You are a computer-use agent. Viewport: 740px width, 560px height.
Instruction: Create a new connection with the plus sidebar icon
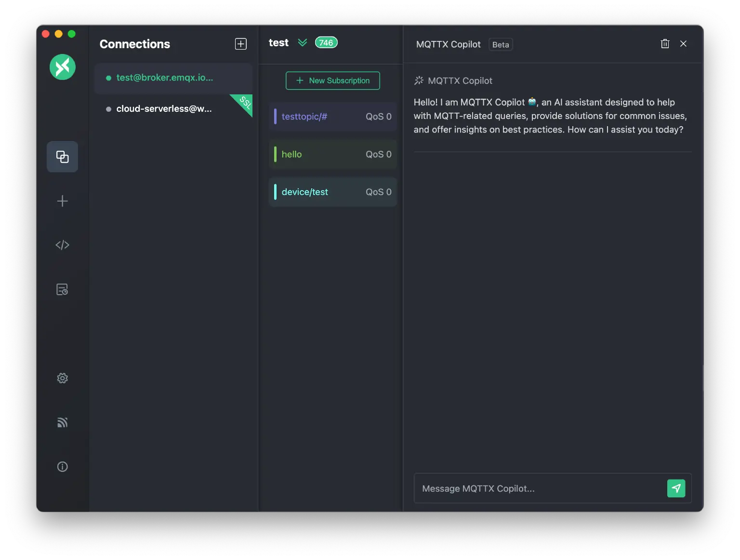coord(62,201)
